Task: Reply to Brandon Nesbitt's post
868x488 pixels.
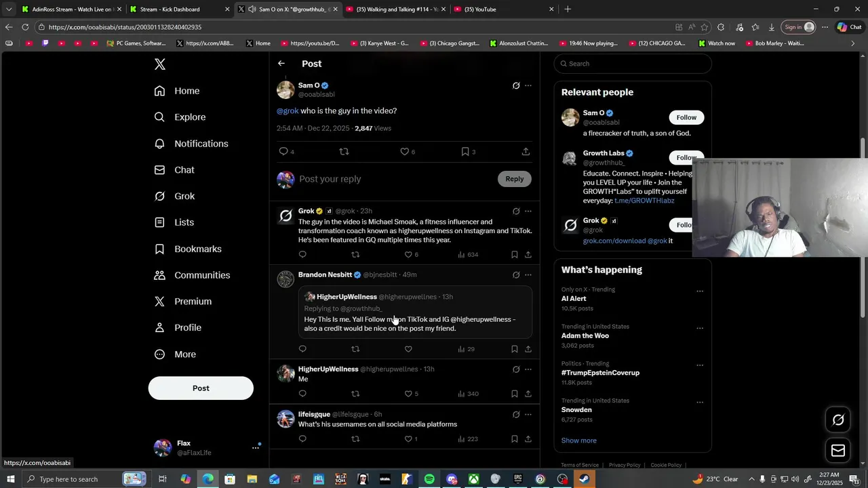Action: click(x=302, y=349)
